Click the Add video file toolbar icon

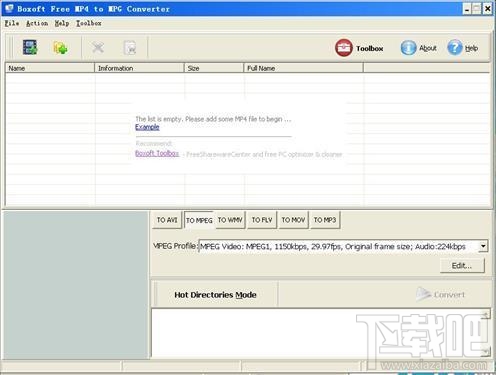click(x=30, y=47)
